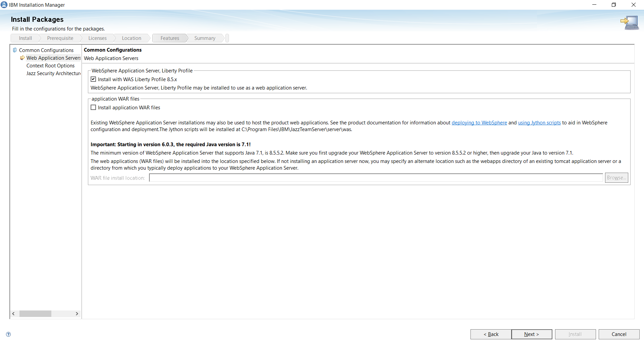This screenshot has width=644, height=341.
Task: Cancel the installation wizard
Action: 619,334
